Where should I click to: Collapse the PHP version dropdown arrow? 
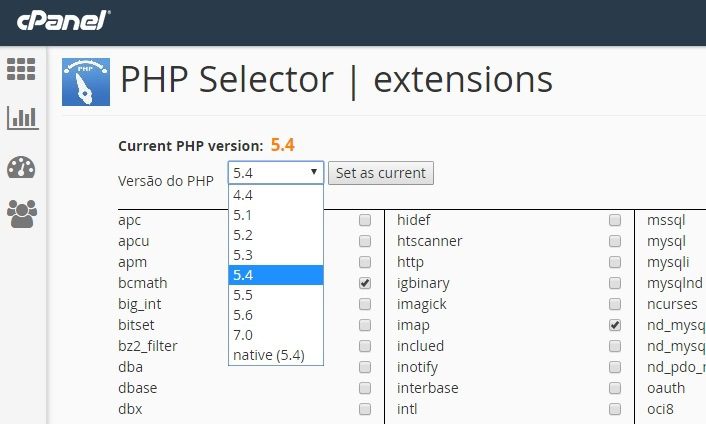[314, 172]
